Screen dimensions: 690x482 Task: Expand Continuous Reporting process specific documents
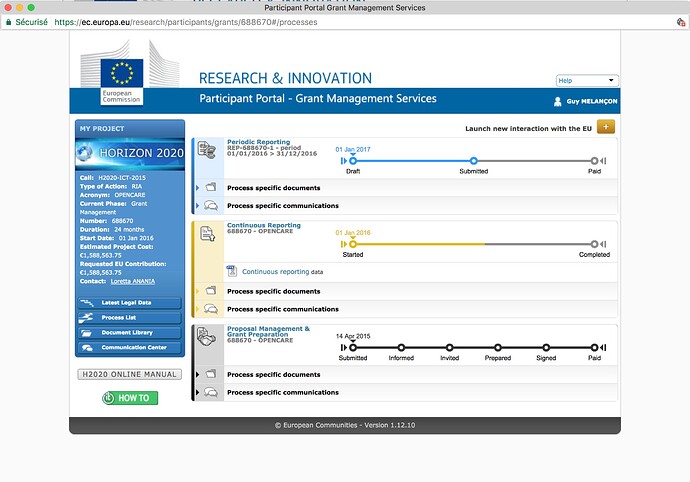click(197, 291)
